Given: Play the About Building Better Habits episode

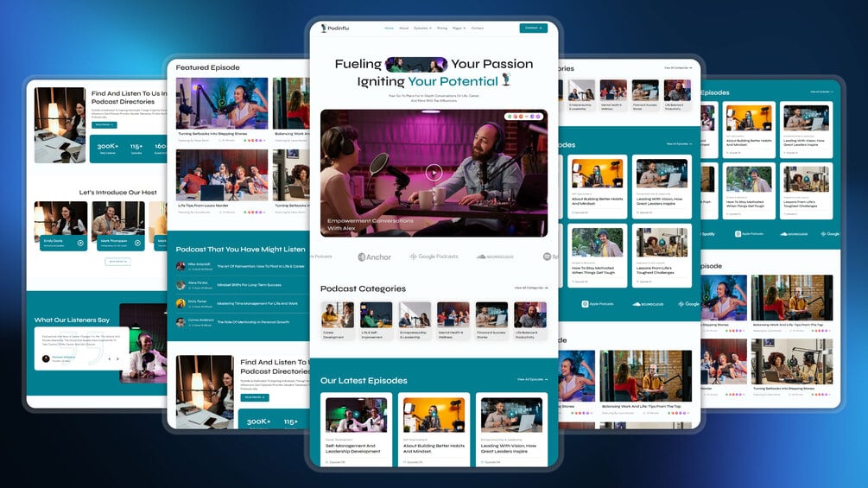Looking at the screenshot, I should [434, 415].
